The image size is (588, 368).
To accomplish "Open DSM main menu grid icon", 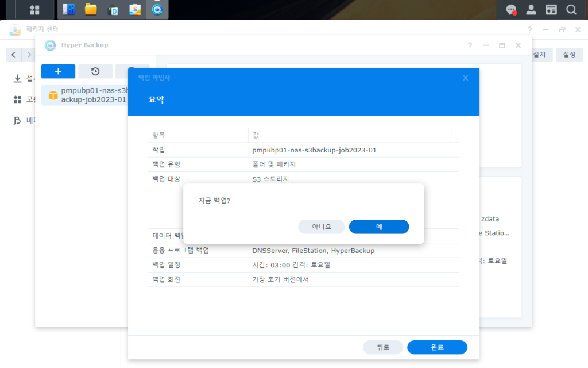I will tap(34, 10).
